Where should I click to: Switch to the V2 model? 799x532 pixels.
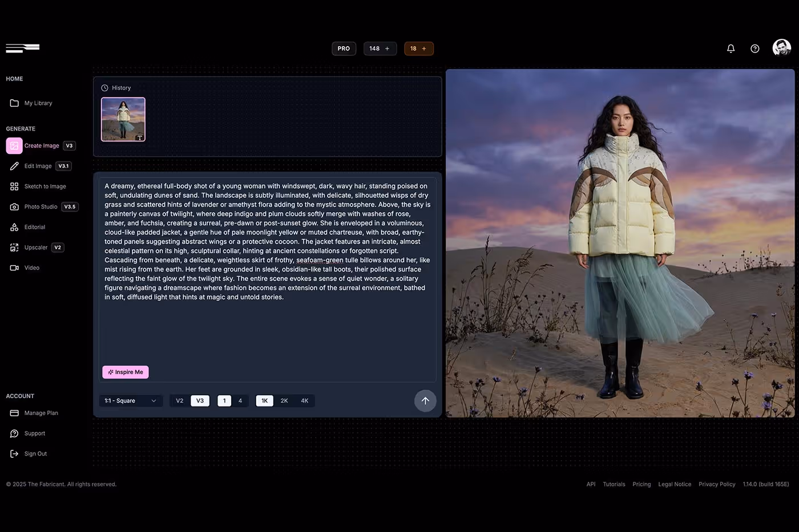point(179,400)
